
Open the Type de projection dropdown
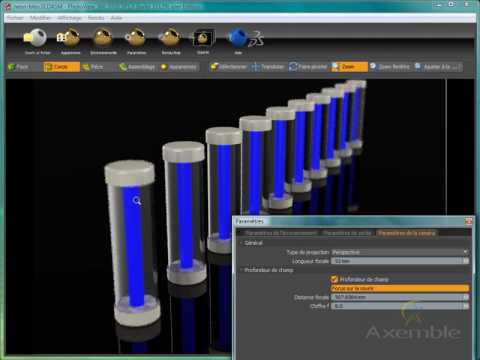tap(400, 252)
